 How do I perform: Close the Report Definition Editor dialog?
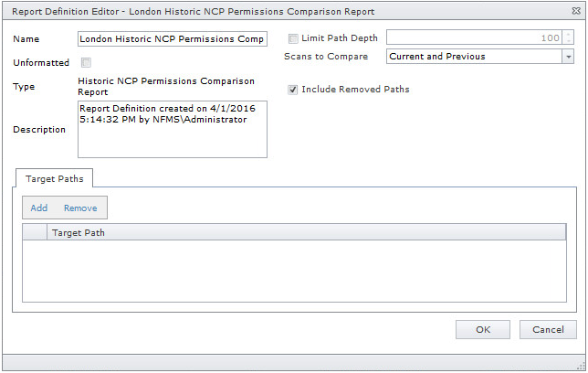tap(575, 11)
